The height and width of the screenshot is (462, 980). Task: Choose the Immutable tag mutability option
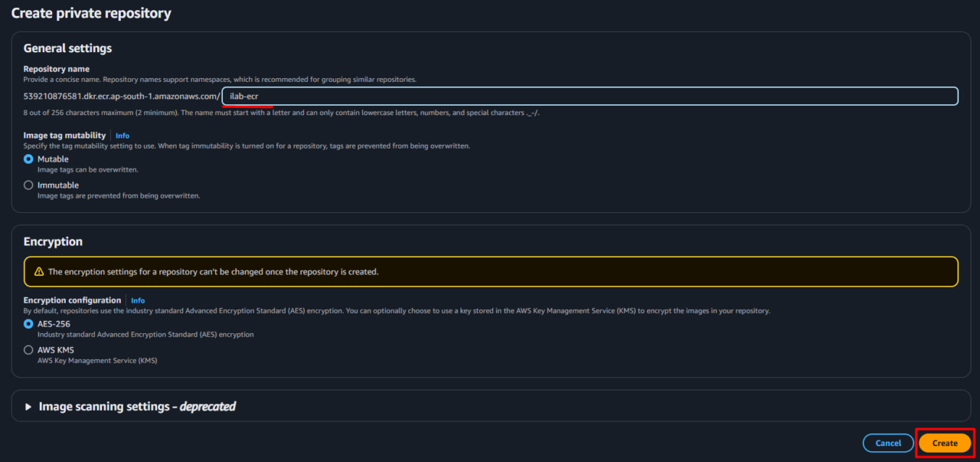[28, 185]
